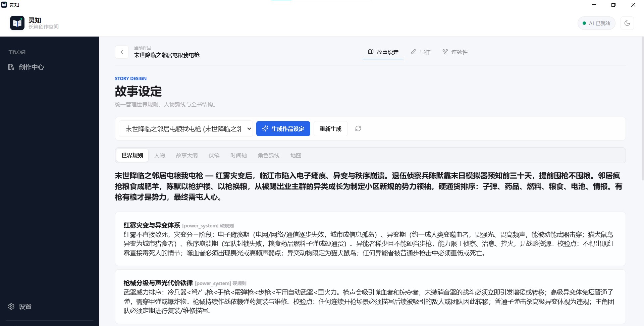Screen dimensions: 644x326
Task: Click the 重新生成 button
Action: (330, 129)
